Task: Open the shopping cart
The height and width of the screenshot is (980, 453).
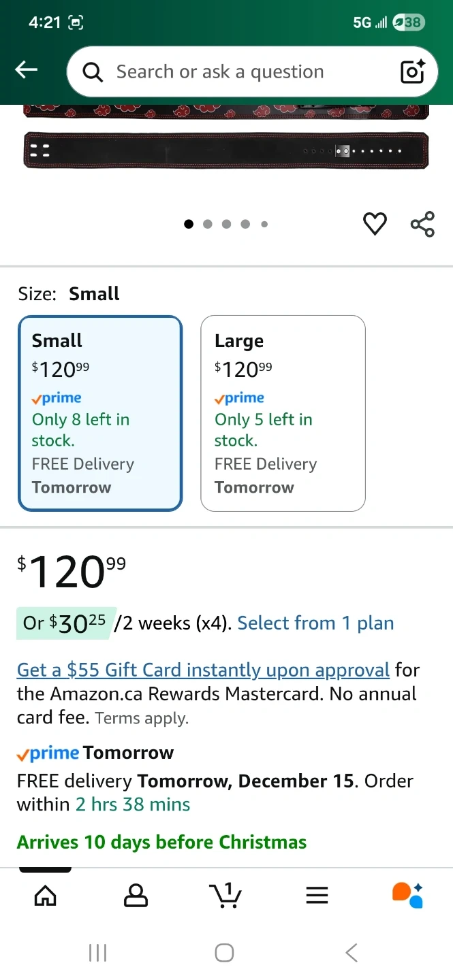Action: pos(225,895)
